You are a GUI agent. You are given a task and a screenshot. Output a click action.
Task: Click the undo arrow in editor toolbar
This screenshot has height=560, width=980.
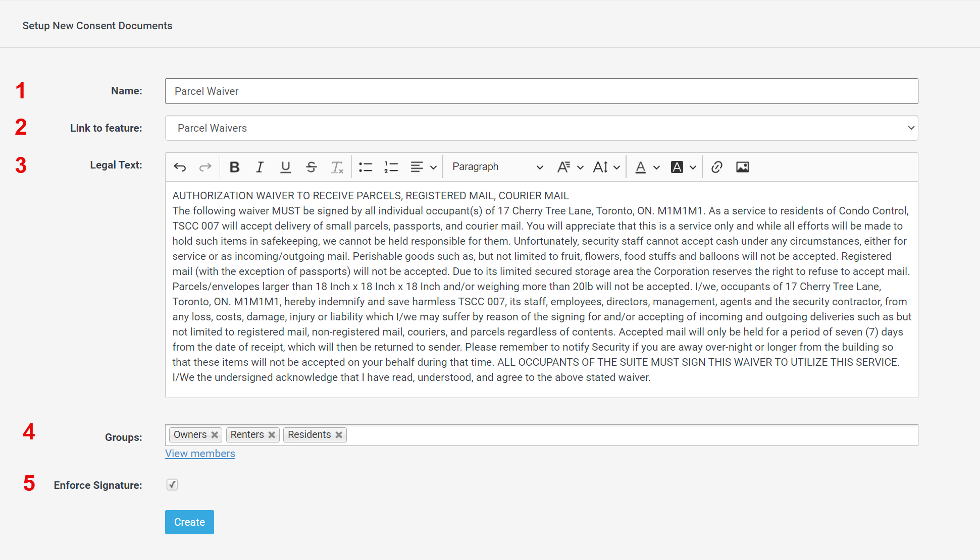coord(180,167)
